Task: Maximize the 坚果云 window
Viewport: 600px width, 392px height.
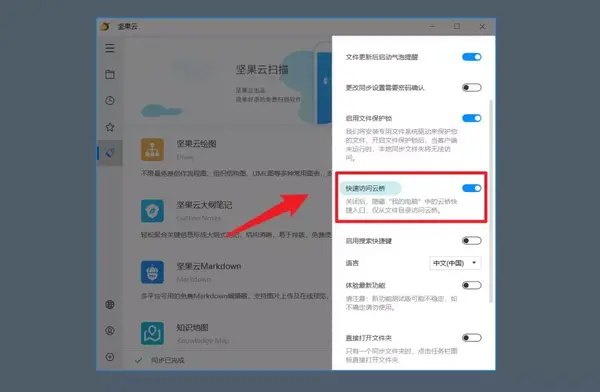Action: coord(457,26)
